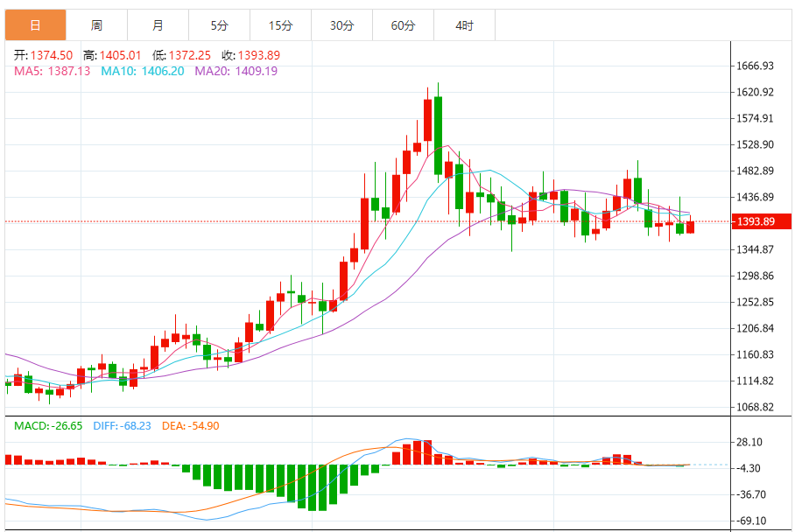This screenshot has height=532, width=795.
Task: Click the tallest green candlestick at the peak
Action: click(x=438, y=135)
